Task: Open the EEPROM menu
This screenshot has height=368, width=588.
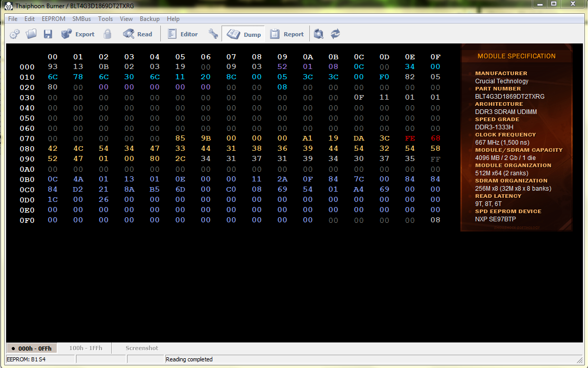Action: point(53,19)
